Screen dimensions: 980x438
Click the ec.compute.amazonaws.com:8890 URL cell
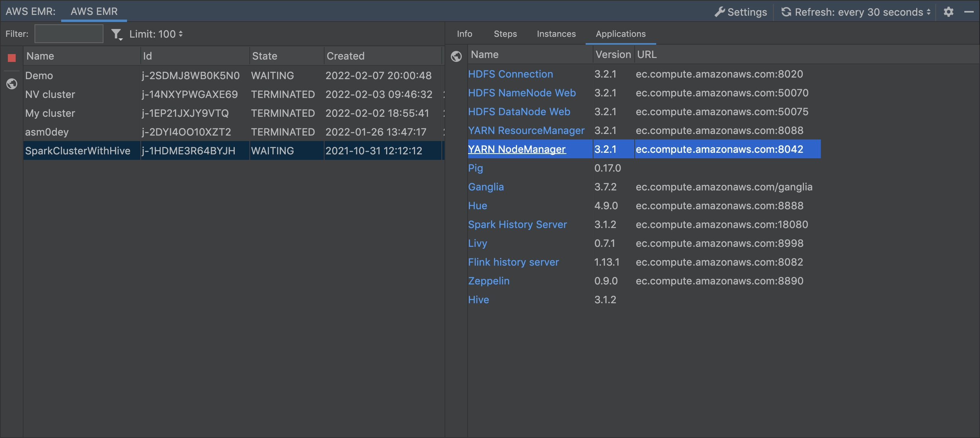click(x=719, y=281)
